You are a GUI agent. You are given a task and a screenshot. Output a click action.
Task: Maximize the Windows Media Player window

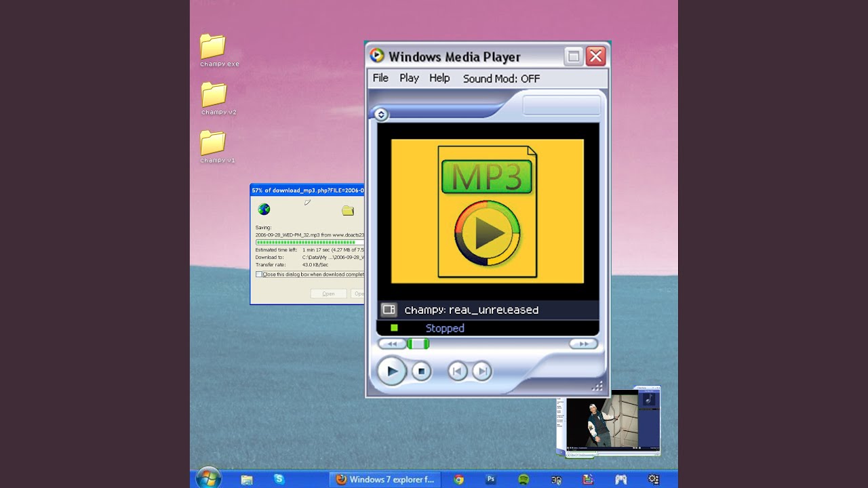pos(573,56)
